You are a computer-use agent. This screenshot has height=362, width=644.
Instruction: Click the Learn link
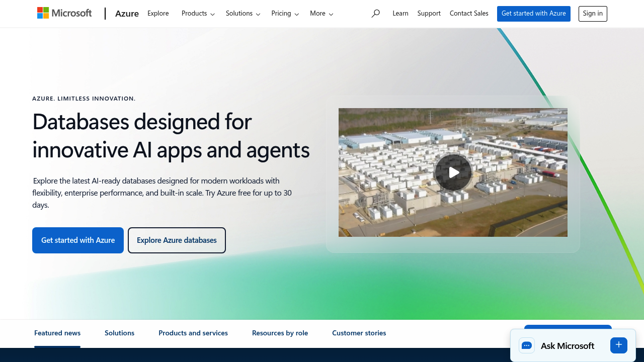400,14
